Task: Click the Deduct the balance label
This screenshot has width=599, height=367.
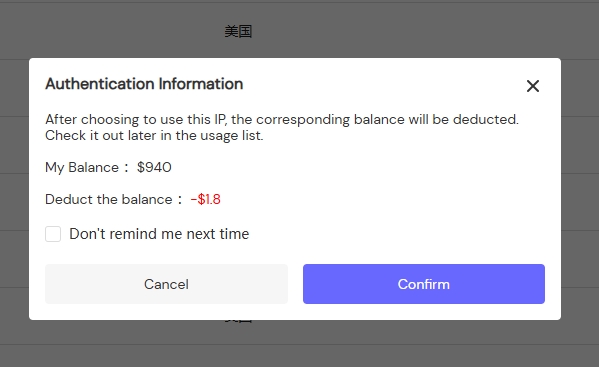Action: 108,199
